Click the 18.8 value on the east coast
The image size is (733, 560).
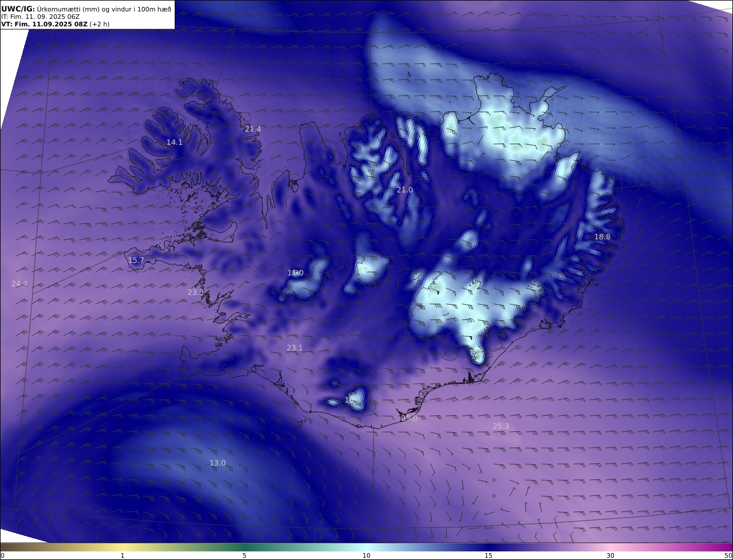(x=602, y=236)
